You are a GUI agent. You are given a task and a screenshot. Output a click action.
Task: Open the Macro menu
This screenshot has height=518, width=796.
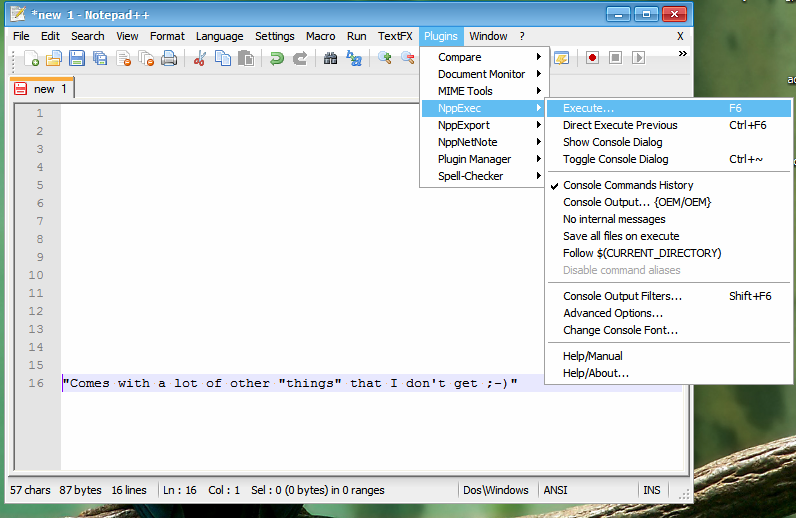click(x=320, y=36)
